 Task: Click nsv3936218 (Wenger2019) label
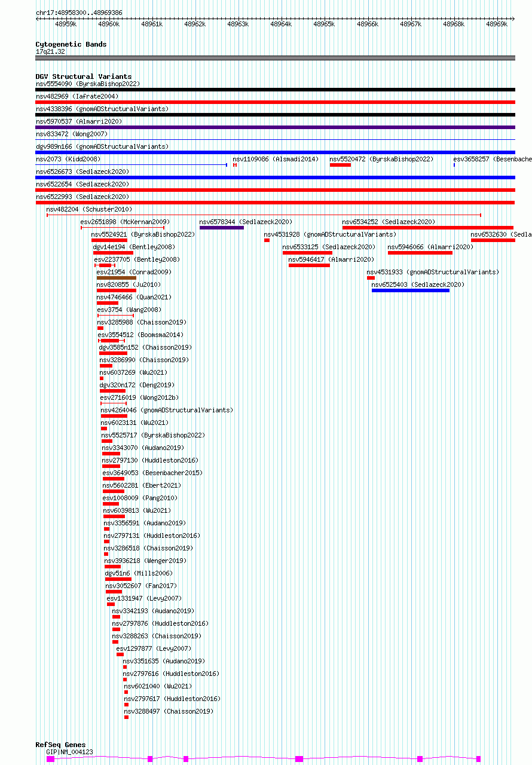145,561
